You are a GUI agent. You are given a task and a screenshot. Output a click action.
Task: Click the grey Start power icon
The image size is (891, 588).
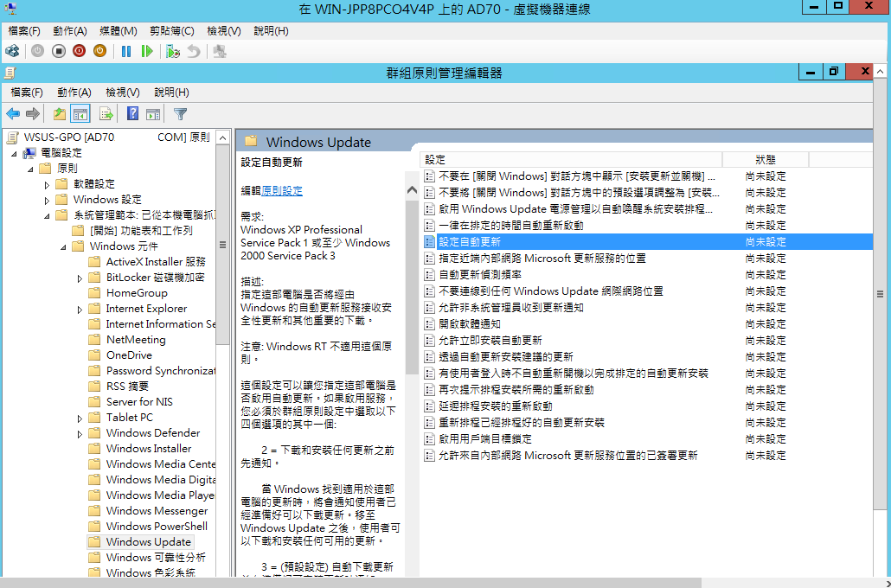tap(37, 51)
